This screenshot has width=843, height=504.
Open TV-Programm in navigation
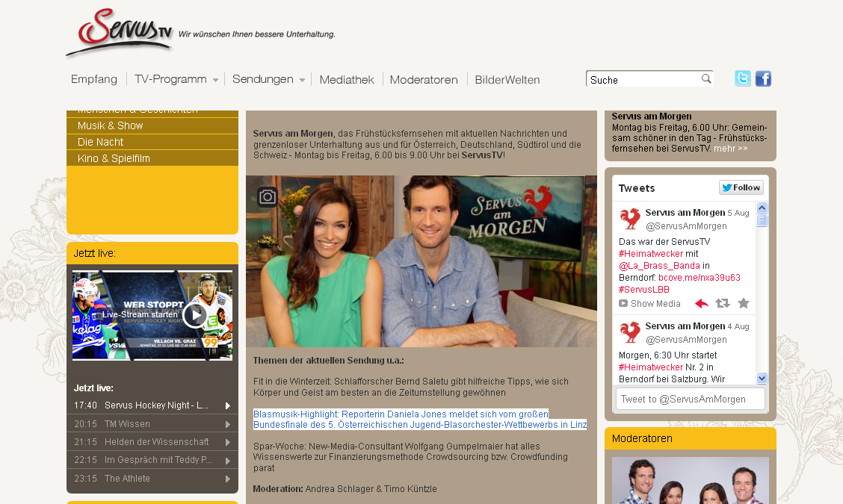coord(170,79)
